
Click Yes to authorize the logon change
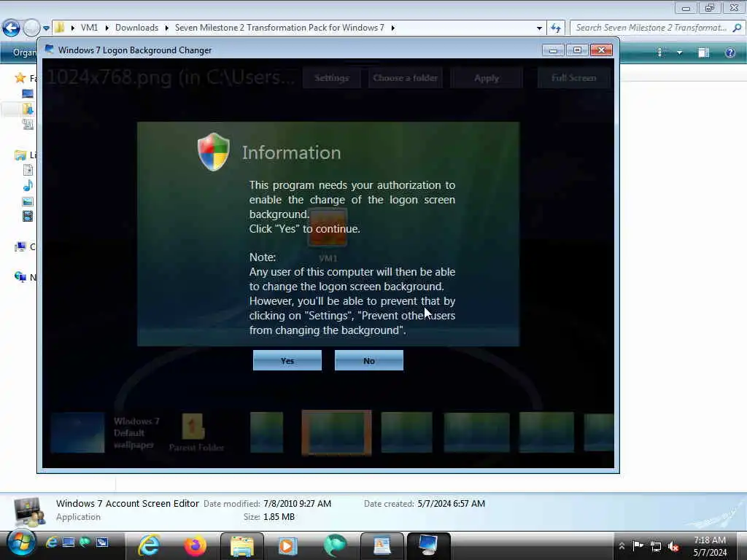(287, 360)
